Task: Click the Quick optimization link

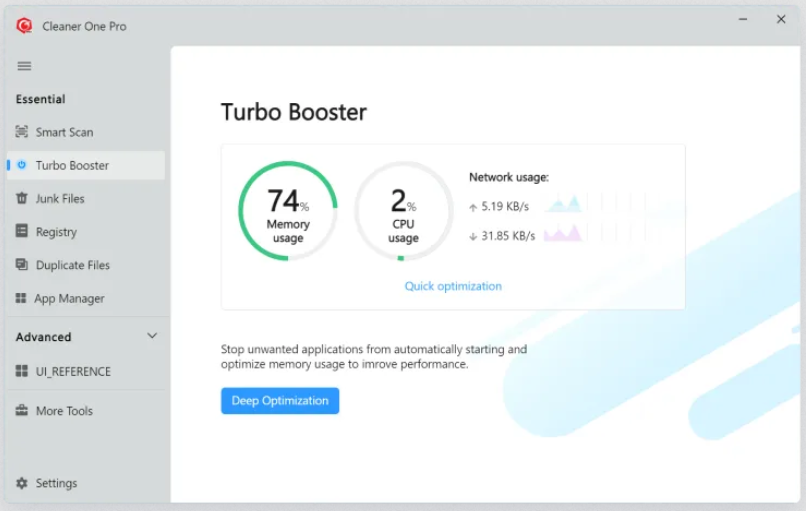Action: tap(453, 286)
